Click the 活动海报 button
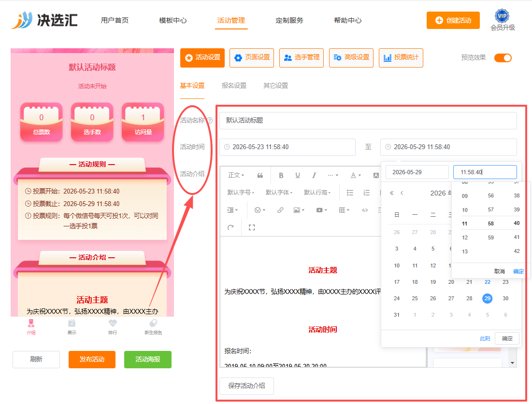Viewport: 532px width, 404px height. [147, 359]
